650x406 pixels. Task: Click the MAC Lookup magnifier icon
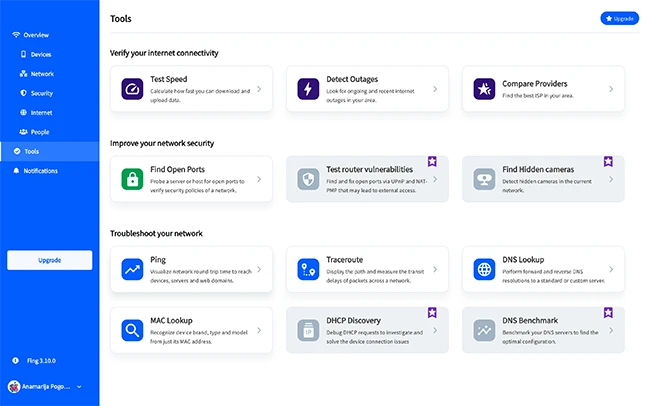click(132, 329)
